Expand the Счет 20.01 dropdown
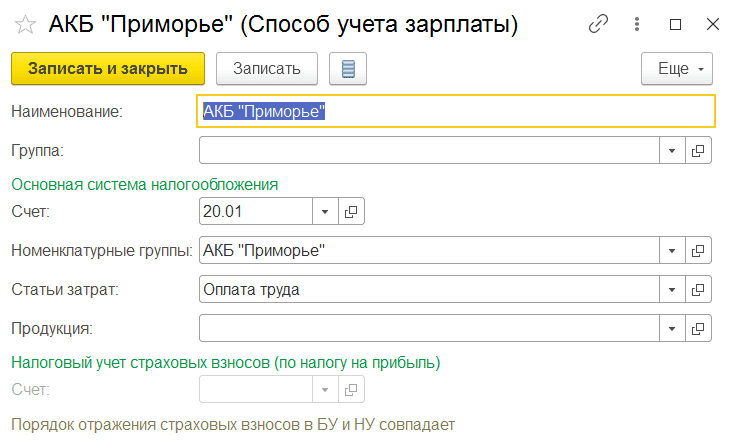Viewport: 732px width, 445px height. [x=325, y=212]
